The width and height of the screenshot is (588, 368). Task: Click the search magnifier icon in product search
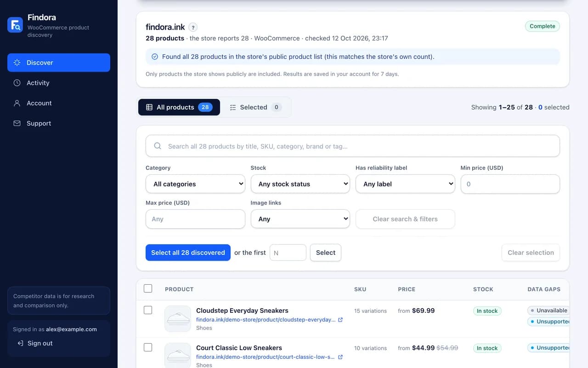click(x=158, y=146)
